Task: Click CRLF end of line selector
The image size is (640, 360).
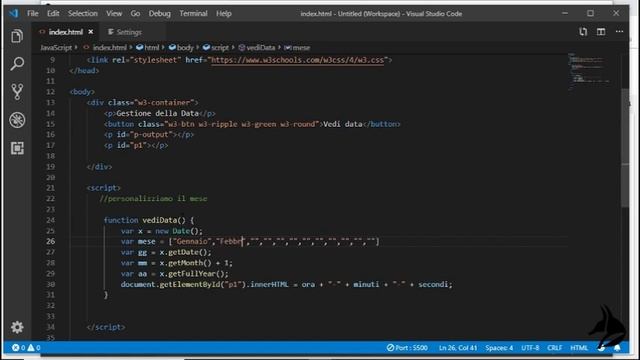Action: point(554,348)
